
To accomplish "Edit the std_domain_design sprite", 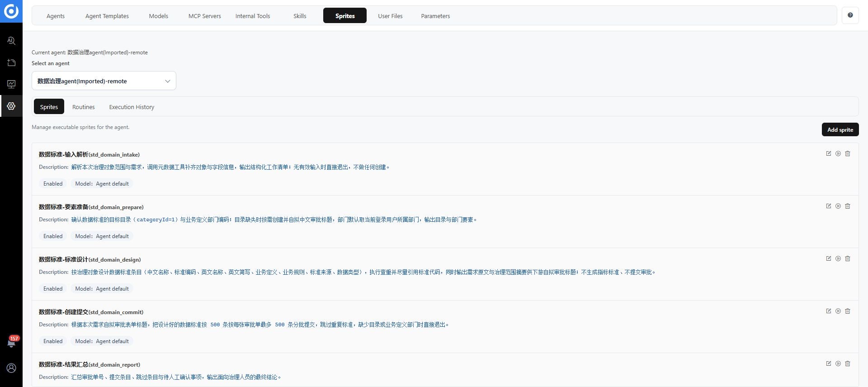I will pyautogui.click(x=829, y=258).
